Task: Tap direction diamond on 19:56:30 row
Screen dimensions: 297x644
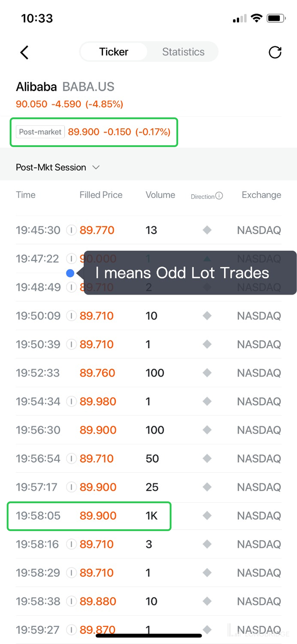Action: coord(207,430)
